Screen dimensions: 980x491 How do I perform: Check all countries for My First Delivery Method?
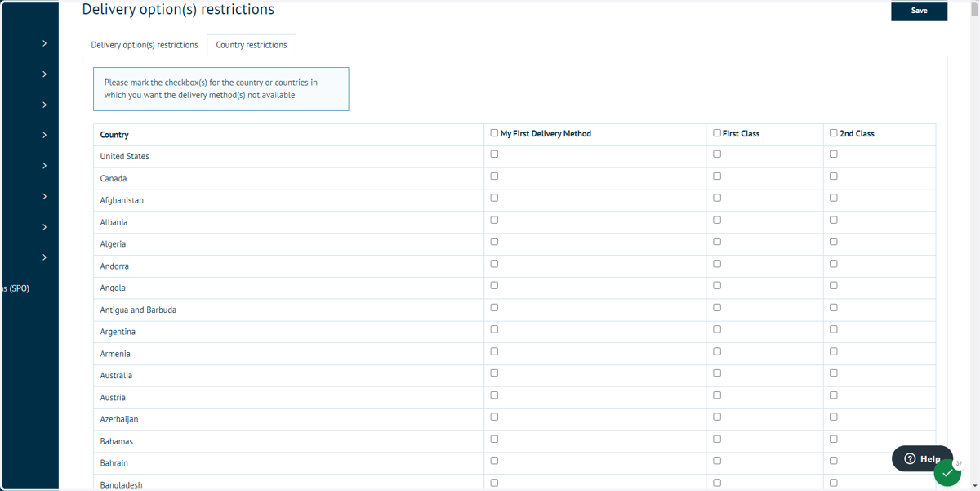[x=494, y=132]
